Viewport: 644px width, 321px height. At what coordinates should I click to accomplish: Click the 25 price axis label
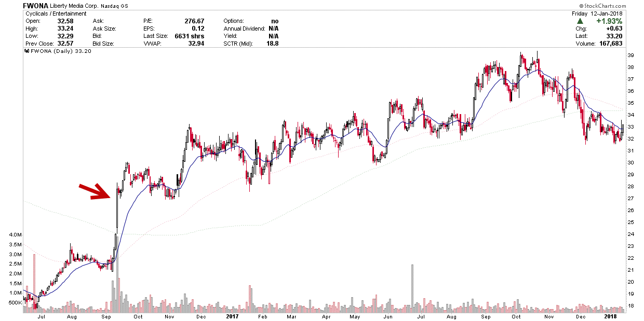(631, 222)
